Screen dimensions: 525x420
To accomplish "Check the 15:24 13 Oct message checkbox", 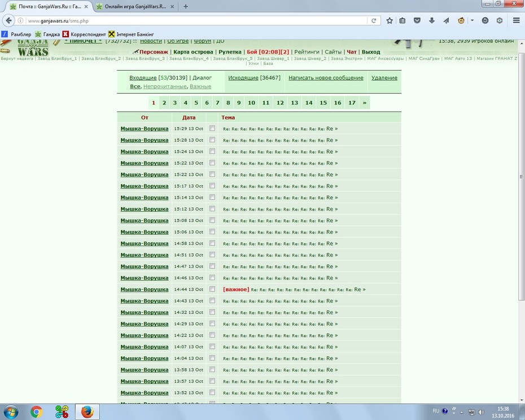I will (x=212, y=151).
